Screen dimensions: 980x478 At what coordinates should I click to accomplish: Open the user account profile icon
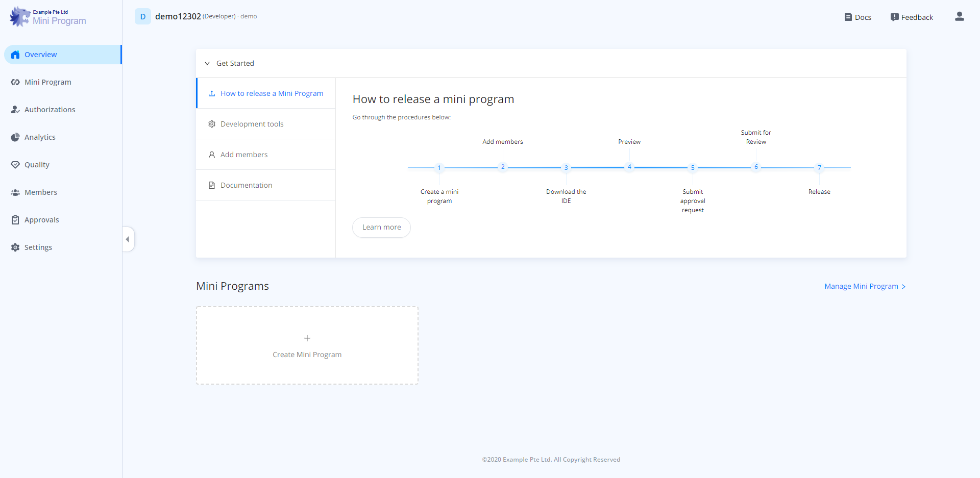[x=959, y=17]
